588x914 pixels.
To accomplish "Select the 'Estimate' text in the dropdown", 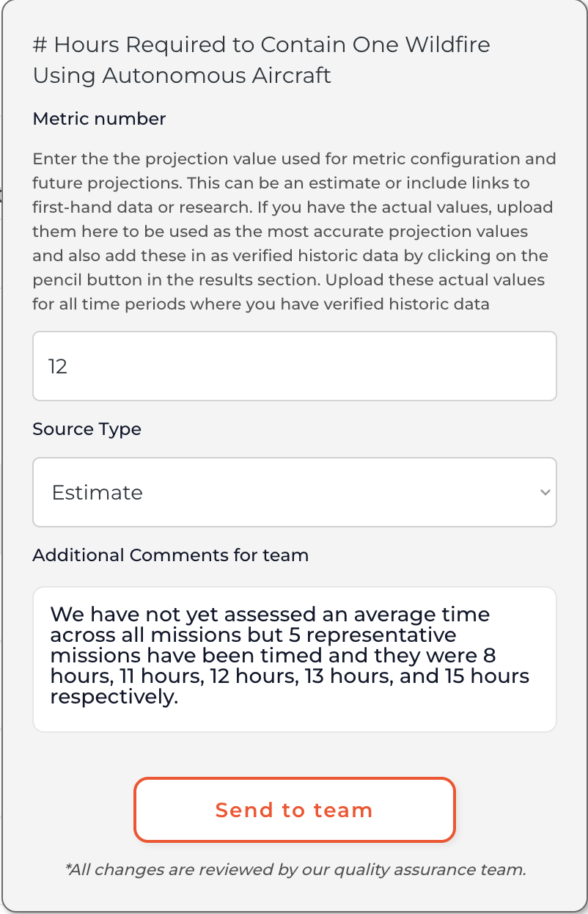I will [97, 492].
